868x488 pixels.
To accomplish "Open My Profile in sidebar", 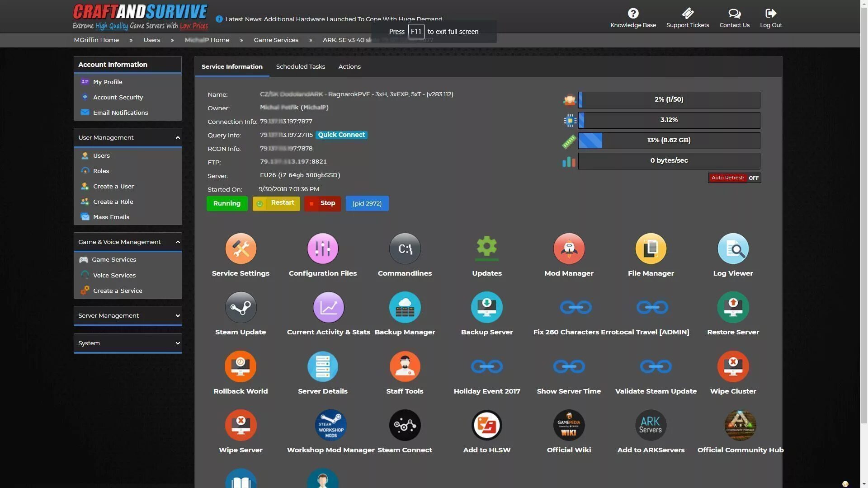I will [x=108, y=82].
